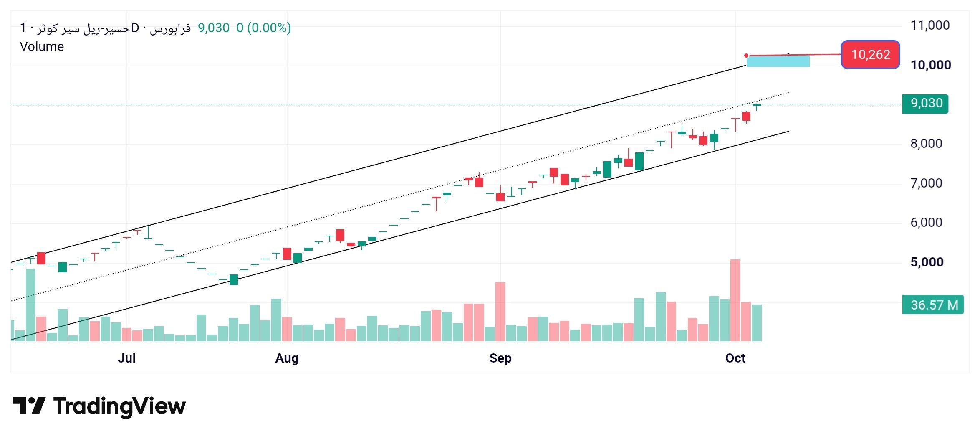
Task: Click the Oct label on the time axis
Action: [735, 358]
